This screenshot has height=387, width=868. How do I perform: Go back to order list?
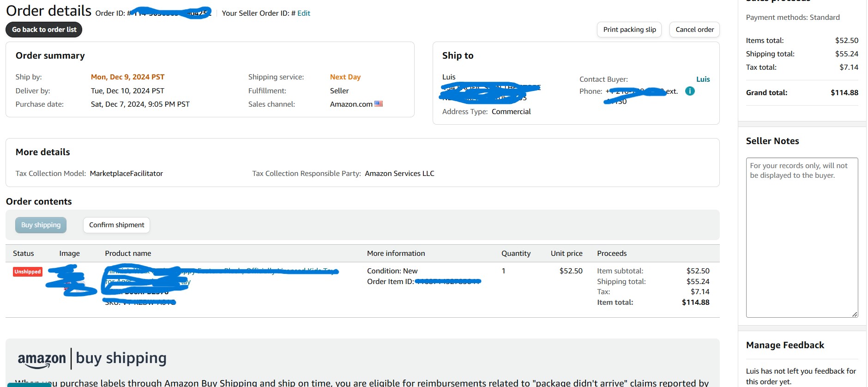[x=44, y=30]
